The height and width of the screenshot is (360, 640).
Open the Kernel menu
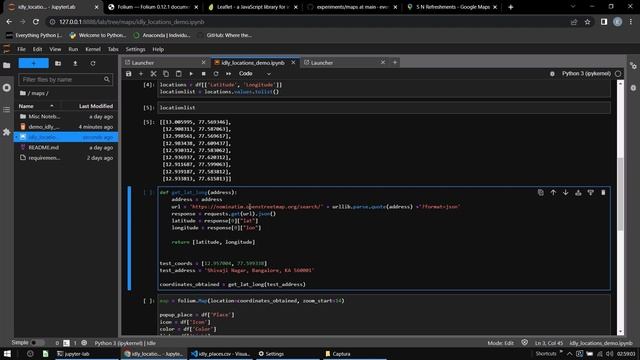click(93, 49)
